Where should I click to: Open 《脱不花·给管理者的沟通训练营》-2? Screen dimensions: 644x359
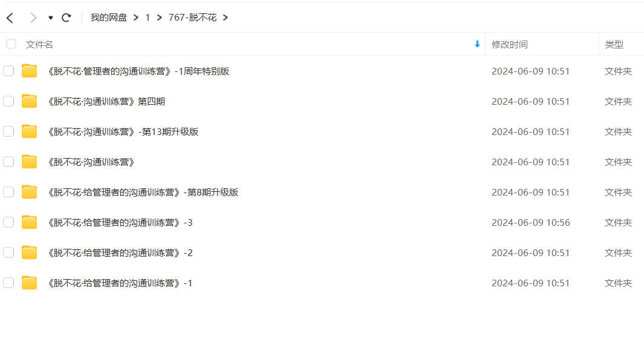tap(119, 253)
